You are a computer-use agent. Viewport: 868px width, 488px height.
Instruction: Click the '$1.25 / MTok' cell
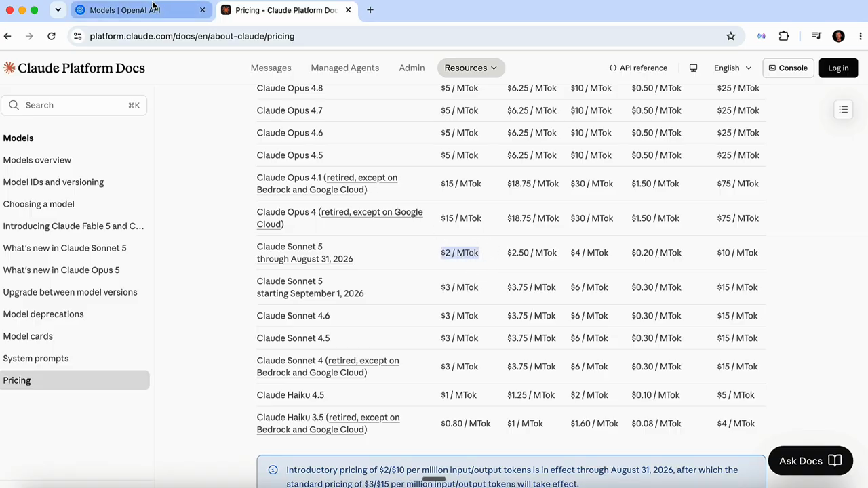(531, 395)
